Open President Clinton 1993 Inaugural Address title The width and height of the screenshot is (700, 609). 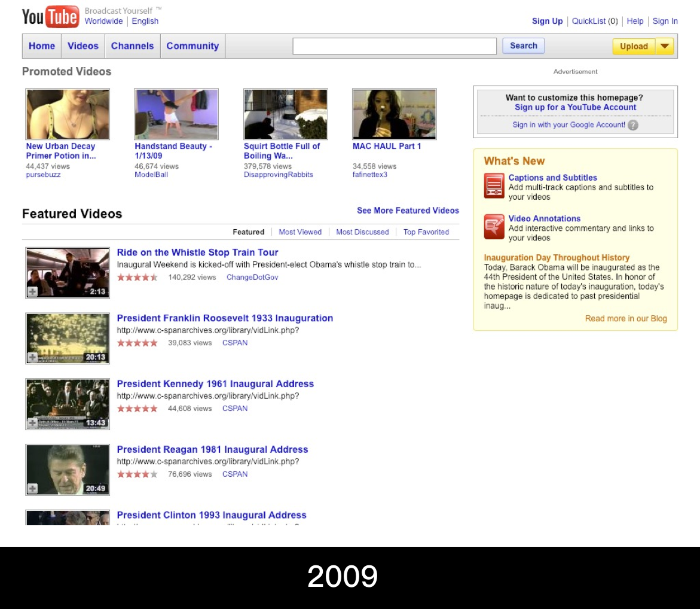(212, 515)
